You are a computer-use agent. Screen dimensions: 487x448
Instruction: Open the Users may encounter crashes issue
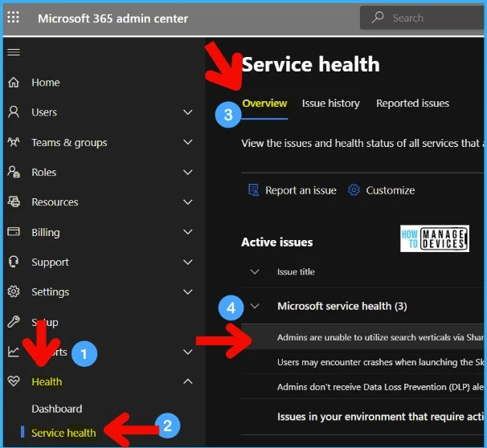pos(362,362)
